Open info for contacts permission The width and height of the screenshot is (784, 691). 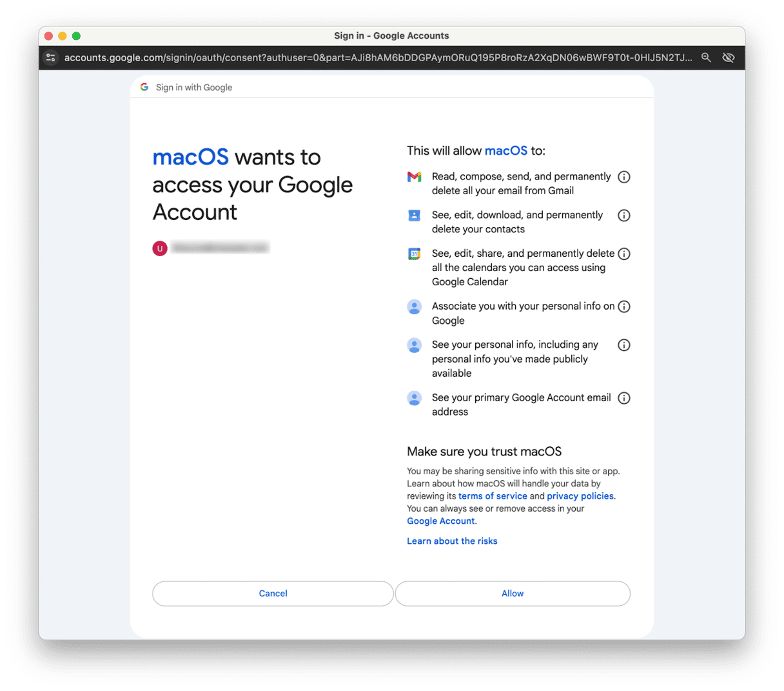pyautogui.click(x=623, y=215)
